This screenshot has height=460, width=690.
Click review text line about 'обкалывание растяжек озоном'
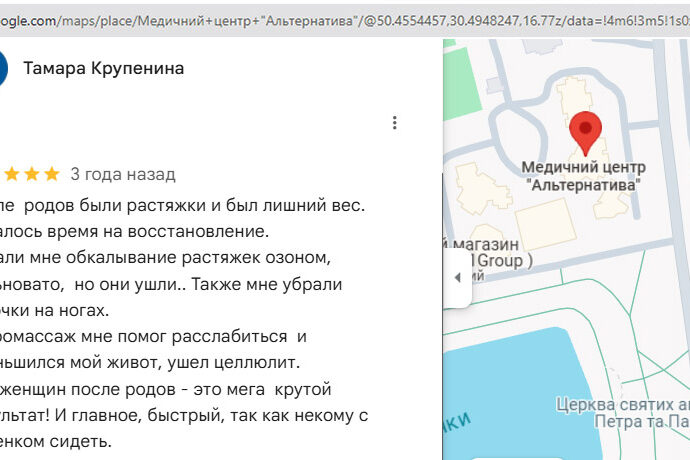(x=170, y=258)
